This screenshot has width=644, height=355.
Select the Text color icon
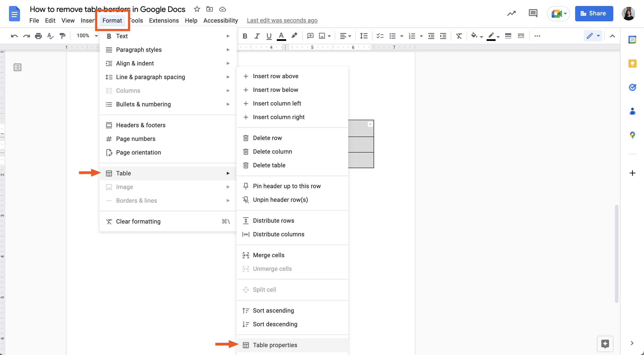tap(282, 36)
